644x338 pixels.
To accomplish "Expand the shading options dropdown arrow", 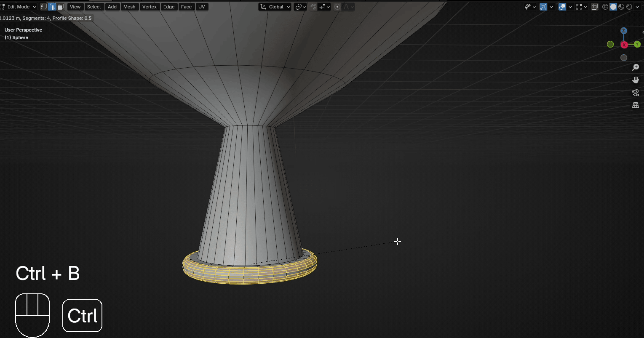I will coord(637,7).
